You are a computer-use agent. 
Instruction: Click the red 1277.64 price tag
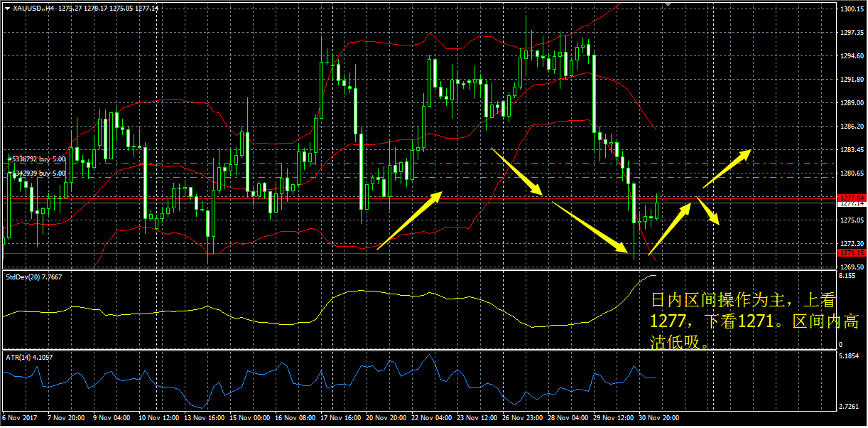click(850, 197)
